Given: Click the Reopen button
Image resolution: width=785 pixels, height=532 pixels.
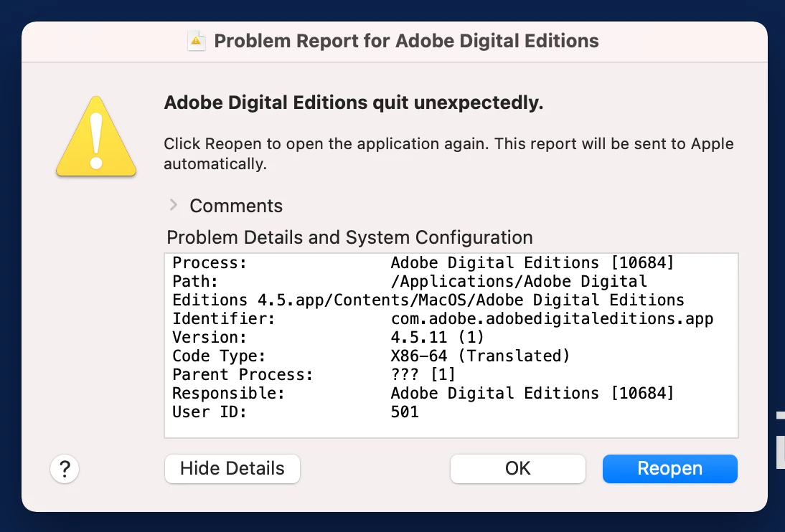Looking at the screenshot, I should [x=670, y=468].
